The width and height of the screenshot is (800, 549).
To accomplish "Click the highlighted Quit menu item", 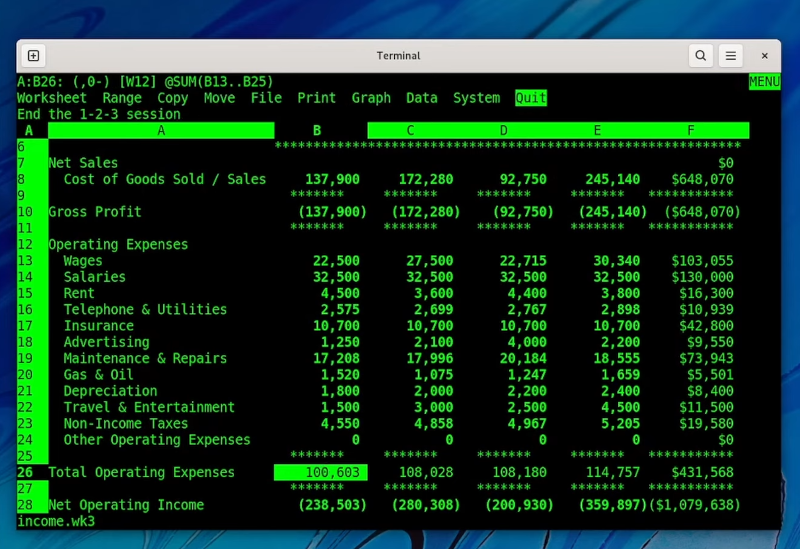I will (x=531, y=98).
